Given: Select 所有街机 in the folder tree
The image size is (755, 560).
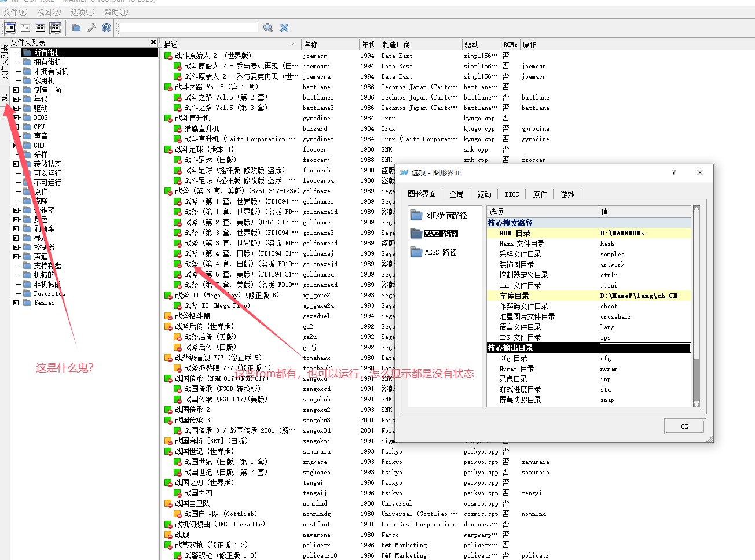Looking at the screenshot, I should coord(47,53).
